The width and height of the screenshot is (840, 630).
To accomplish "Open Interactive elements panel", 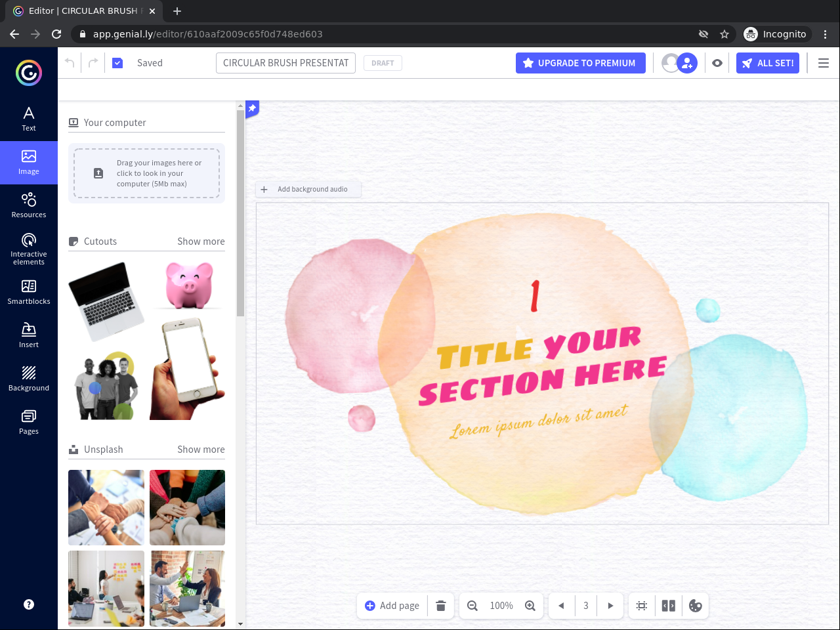I will tap(29, 249).
